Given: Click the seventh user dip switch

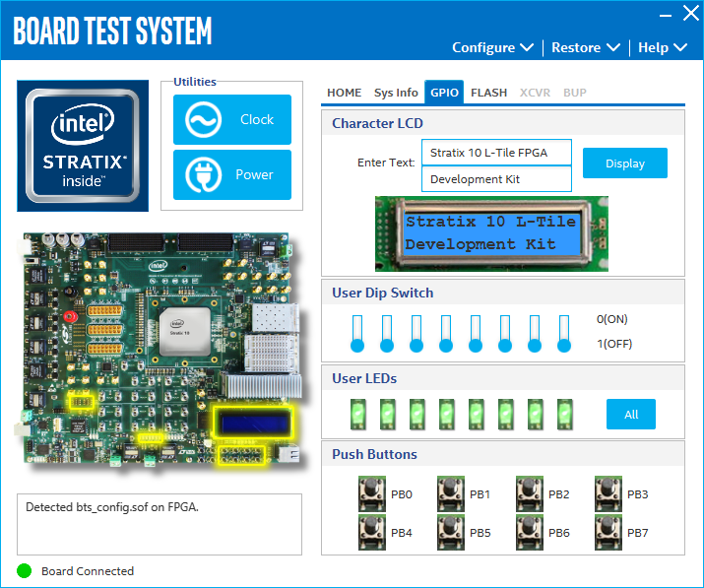Looking at the screenshot, I should (535, 334).
